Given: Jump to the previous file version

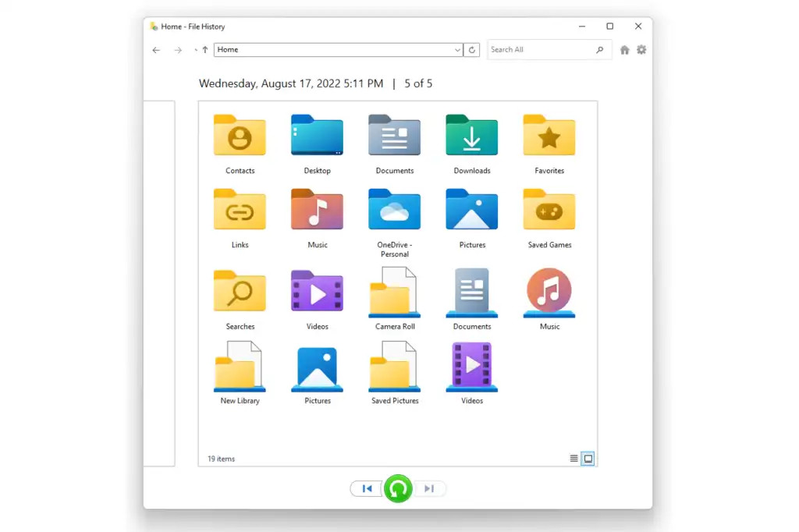Looking at the screenshot, I should 367,488.
